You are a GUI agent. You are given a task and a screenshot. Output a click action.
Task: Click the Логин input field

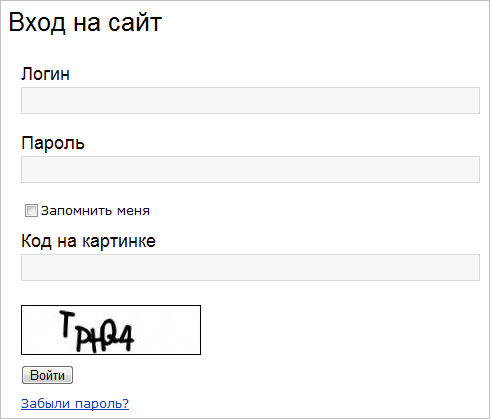[250, 100]
